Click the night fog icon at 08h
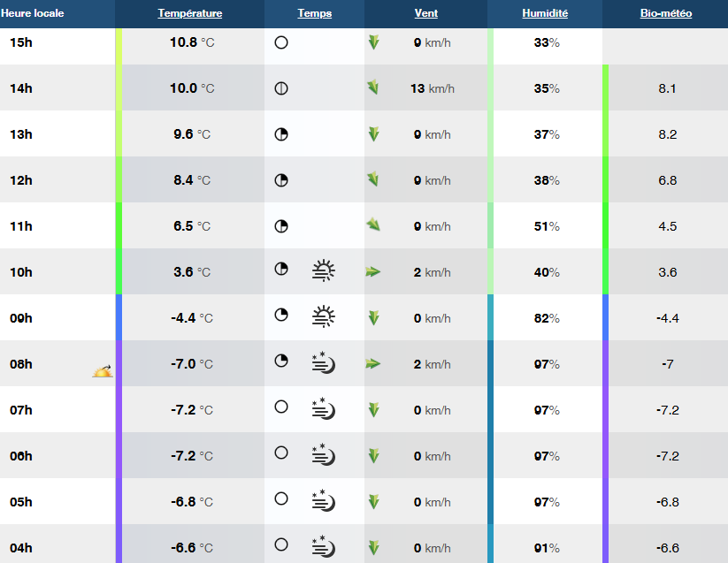The image size is (728, 563). (x=324, y=363)
